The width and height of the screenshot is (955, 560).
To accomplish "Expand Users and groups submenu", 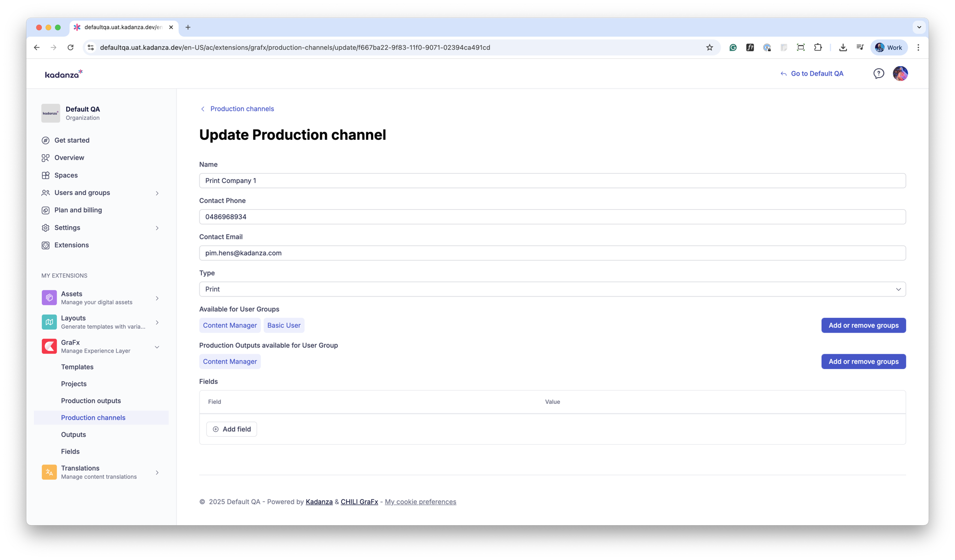I will pos(157,193).
